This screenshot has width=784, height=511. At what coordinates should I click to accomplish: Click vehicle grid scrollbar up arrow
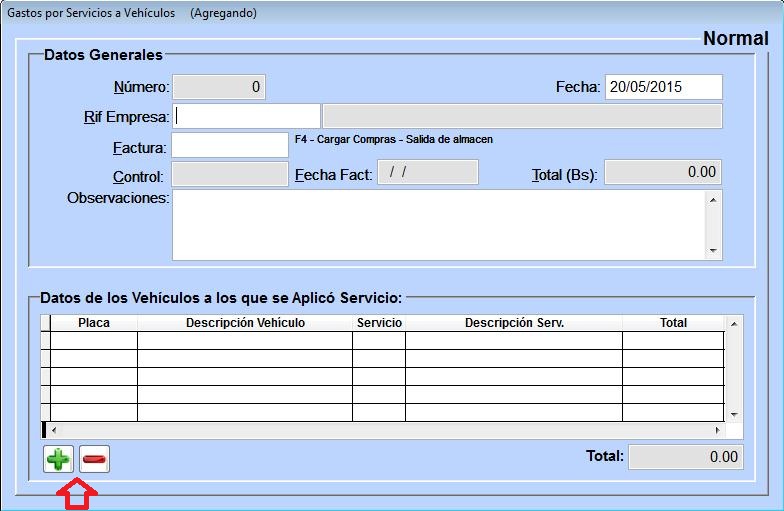click(x=735, y=324)
